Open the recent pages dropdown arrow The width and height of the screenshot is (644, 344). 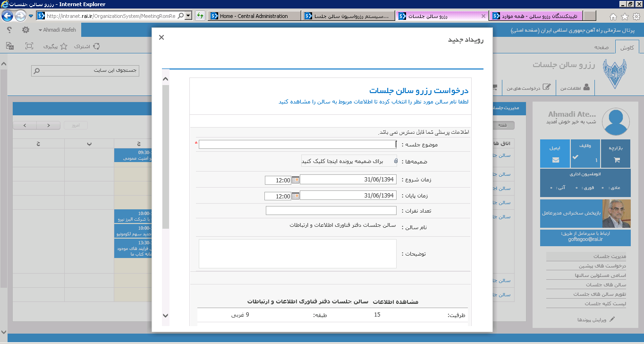(31, 16)
